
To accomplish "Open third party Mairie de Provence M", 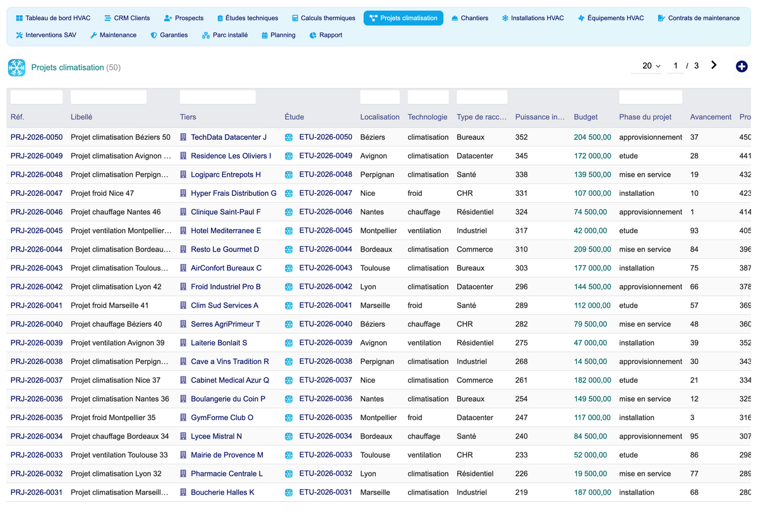I will (x=227, y=455).
